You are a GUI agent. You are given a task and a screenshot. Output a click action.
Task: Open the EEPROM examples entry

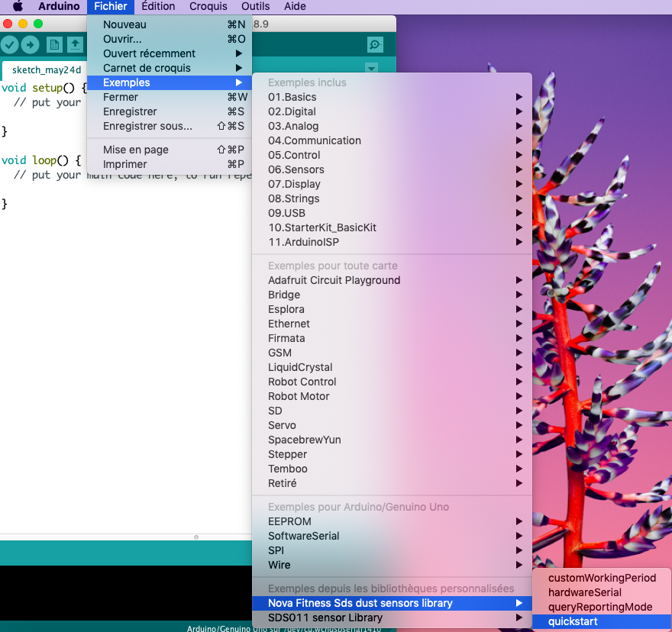(393, 522)
